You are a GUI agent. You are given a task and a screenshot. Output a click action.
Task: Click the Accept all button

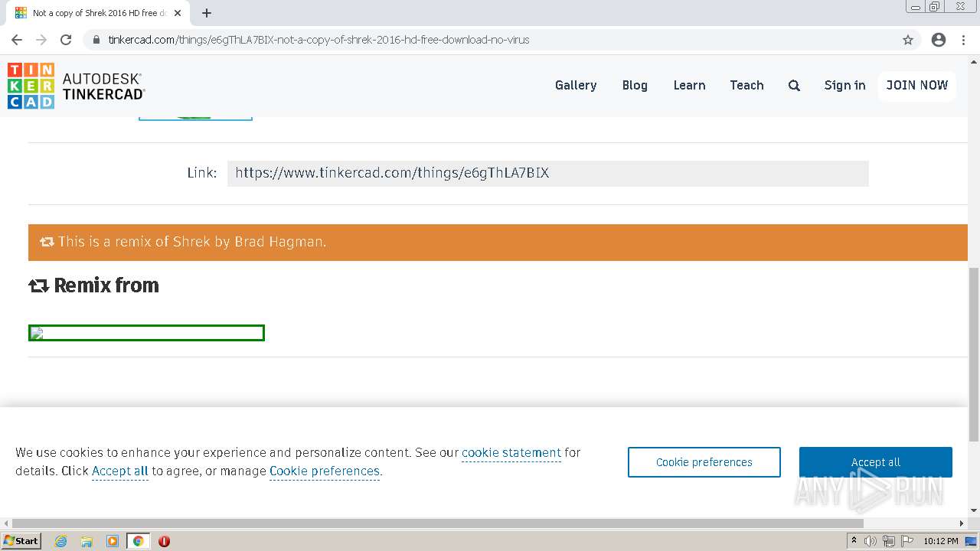click(x=876, y=462)
